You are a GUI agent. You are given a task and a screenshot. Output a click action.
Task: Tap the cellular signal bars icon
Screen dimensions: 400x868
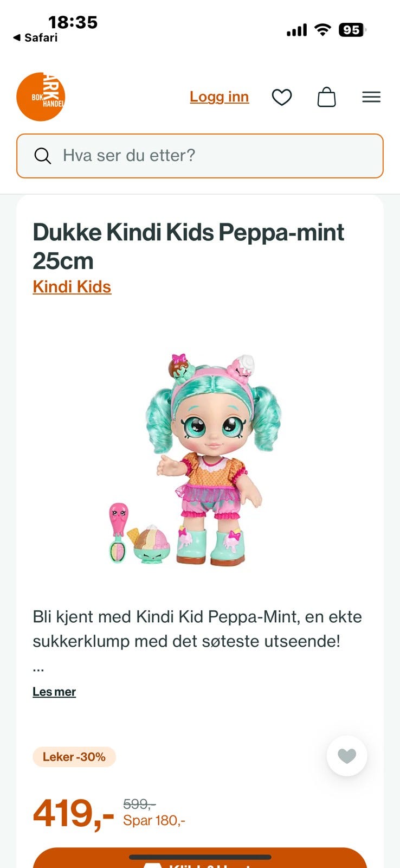coord(296,30)
